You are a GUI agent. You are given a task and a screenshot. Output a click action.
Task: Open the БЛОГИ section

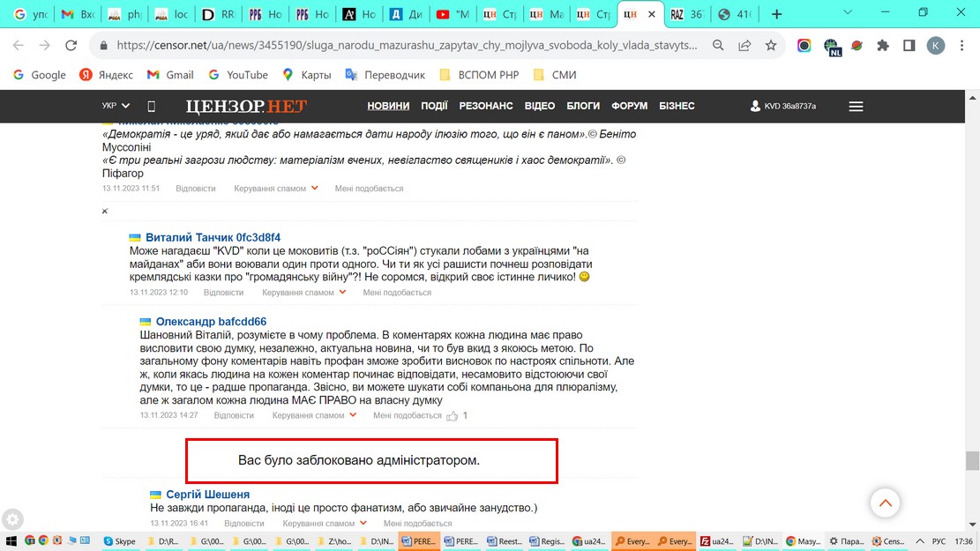point(583,106)
